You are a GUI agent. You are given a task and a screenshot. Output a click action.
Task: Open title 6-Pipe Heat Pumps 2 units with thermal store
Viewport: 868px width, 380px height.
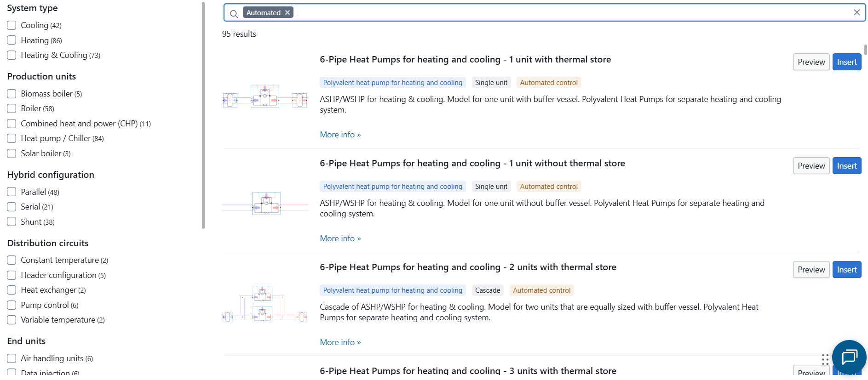pos(468,267)
